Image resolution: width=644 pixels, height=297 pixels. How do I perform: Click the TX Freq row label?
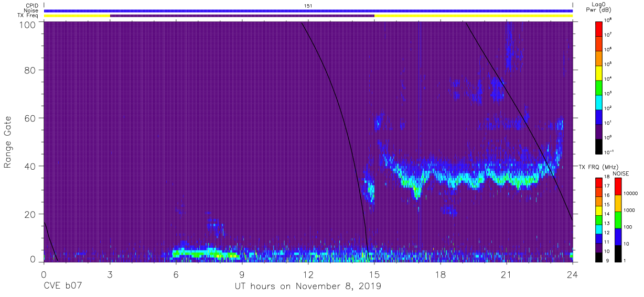[x=28, y=16]
